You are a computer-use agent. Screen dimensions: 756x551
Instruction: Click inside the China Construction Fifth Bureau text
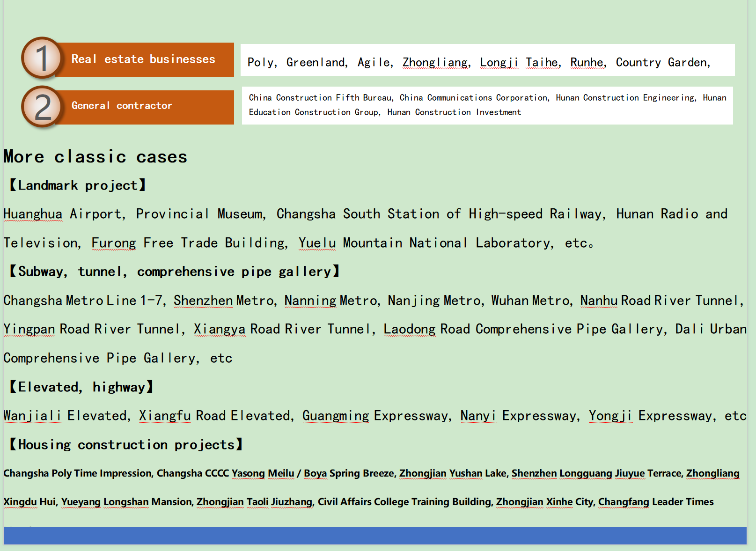click(320, 98)
